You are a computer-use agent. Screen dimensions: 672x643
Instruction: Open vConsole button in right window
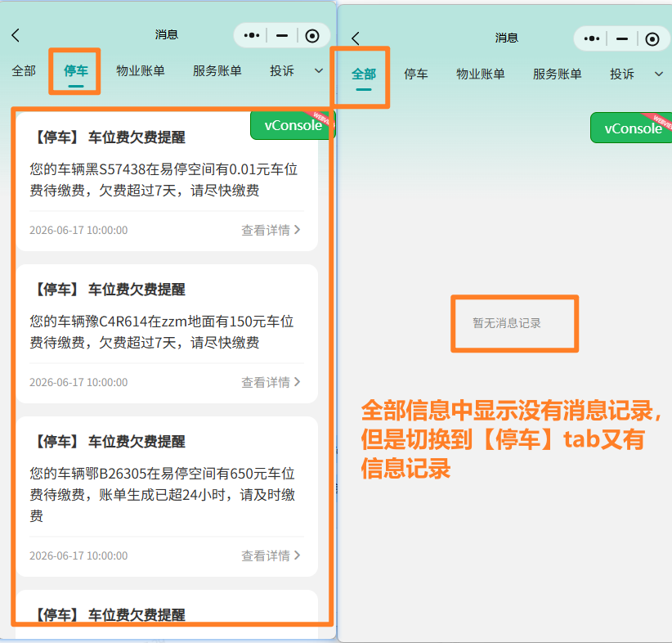point(631,128)
